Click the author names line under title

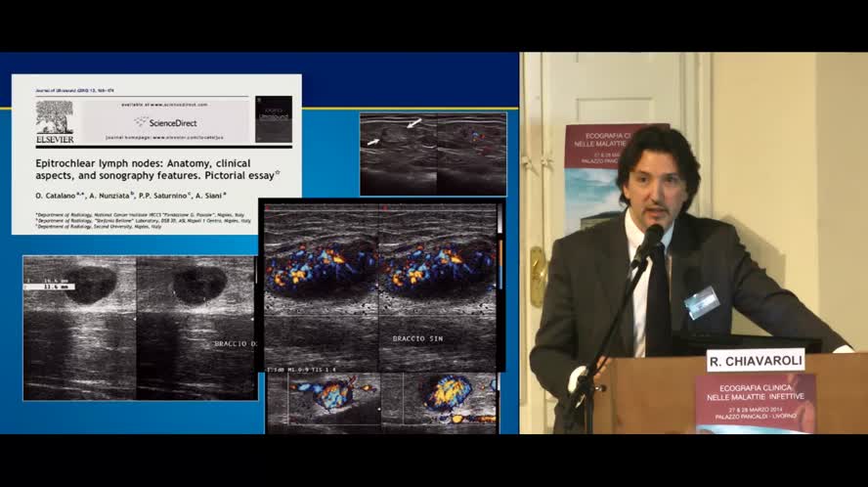pos(134,198)
